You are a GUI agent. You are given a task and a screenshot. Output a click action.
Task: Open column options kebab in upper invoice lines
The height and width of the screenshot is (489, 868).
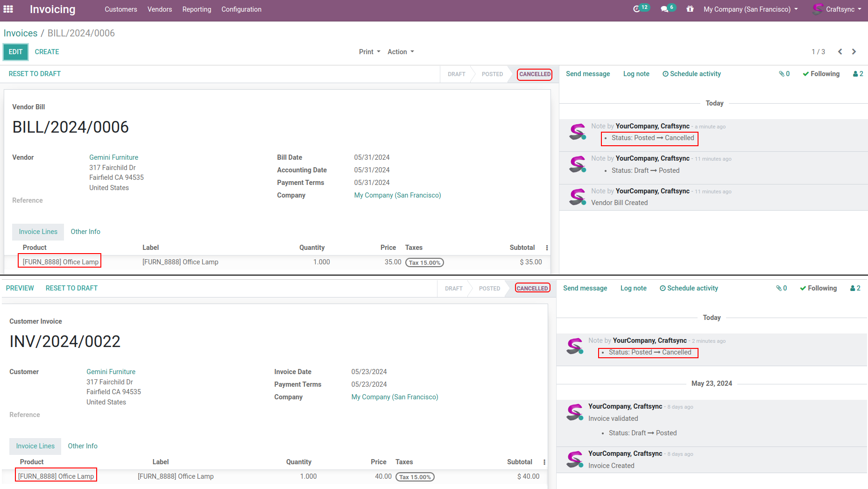(x=547, y=248)
